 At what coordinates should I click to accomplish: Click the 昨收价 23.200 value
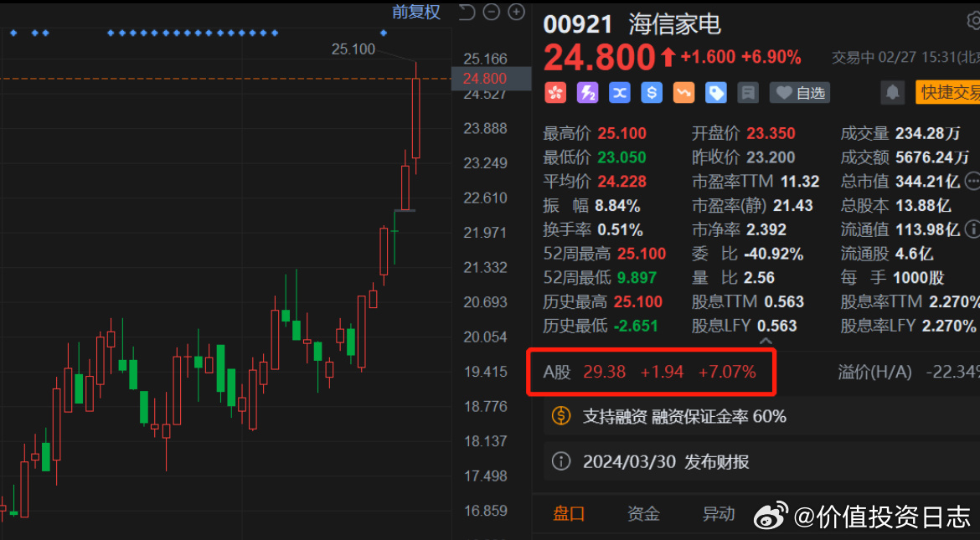[771, 157]
